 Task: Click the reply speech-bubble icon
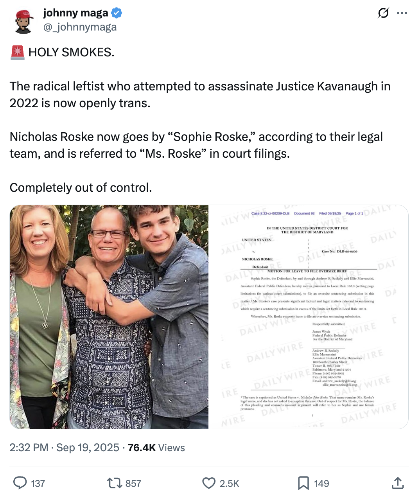(x=20, y=483)
